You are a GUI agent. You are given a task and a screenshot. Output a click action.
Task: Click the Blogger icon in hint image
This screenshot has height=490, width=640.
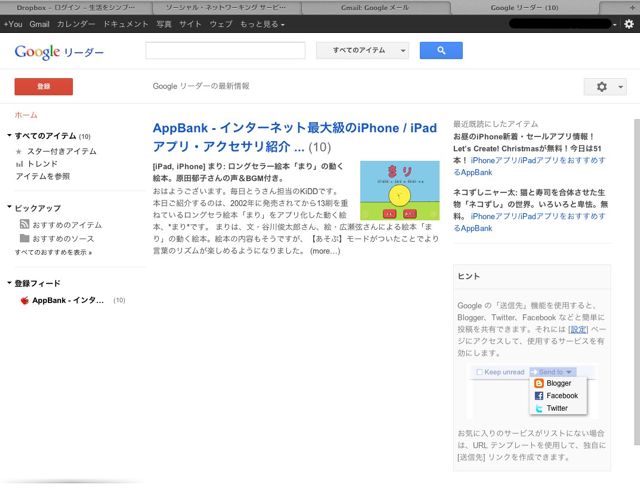[539, 383]
